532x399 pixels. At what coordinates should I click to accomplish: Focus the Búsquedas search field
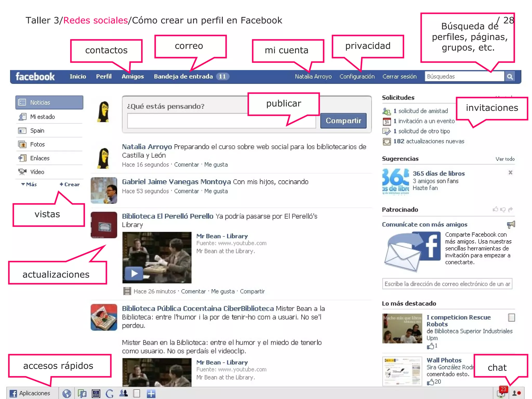tap(464, 76)
